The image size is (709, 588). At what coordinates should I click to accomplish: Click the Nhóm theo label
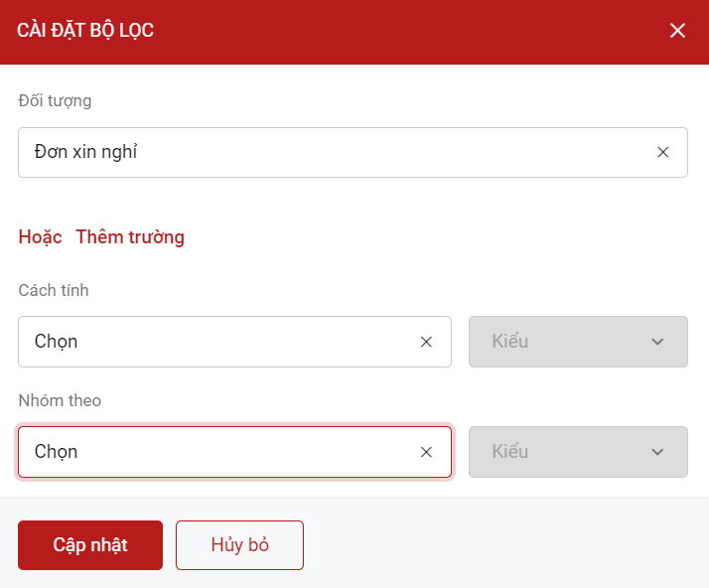click(x=60, y=400)
